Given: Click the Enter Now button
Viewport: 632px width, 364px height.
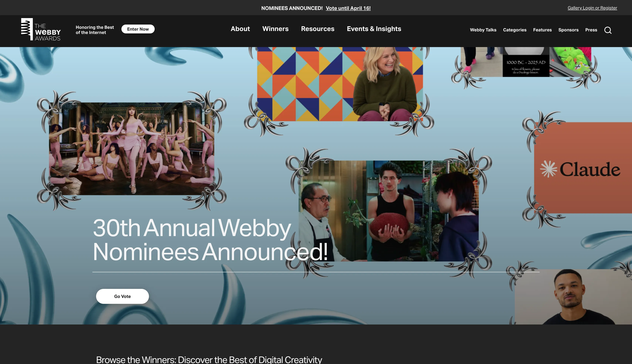Looking at the screenshot, I should coord(138,29).
